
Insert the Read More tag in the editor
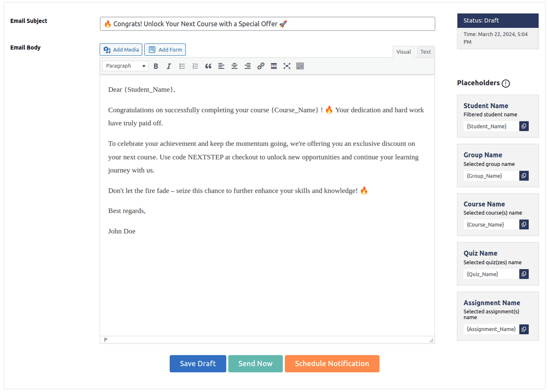tap(274, 66)
